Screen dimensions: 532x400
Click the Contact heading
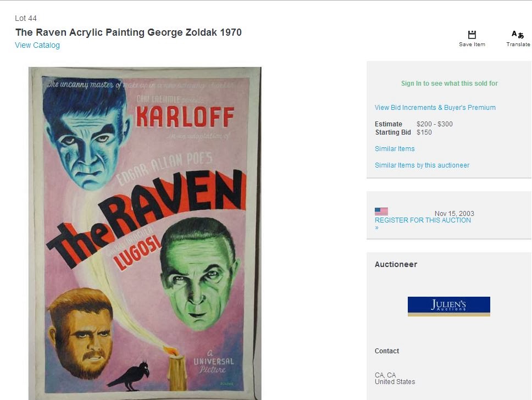pos(387,351)
